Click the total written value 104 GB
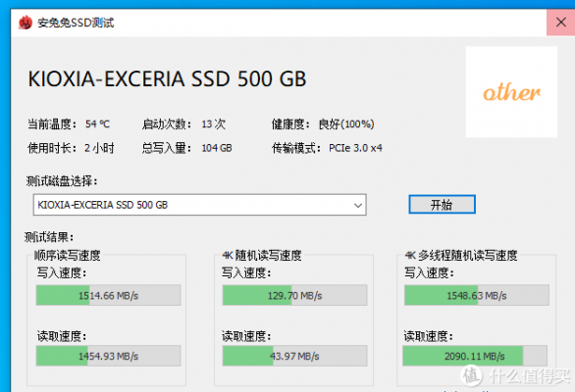The height and width of the screenshot is (392, 575). pyautogui.click(x=217, y=148)
